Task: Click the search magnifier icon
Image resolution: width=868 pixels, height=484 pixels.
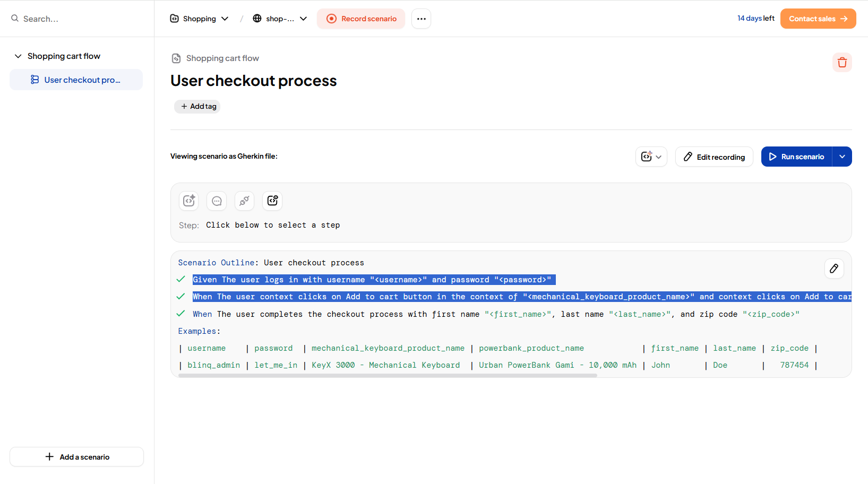Action: 15,19
